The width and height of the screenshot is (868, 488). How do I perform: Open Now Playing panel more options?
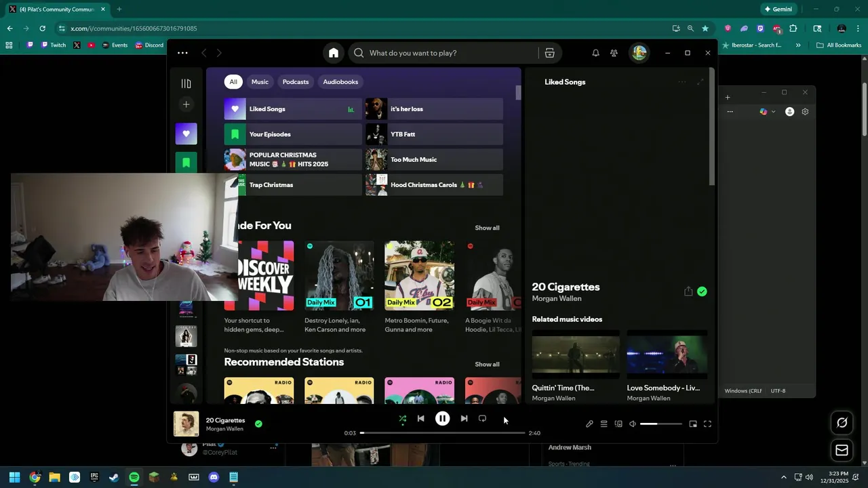682,82
